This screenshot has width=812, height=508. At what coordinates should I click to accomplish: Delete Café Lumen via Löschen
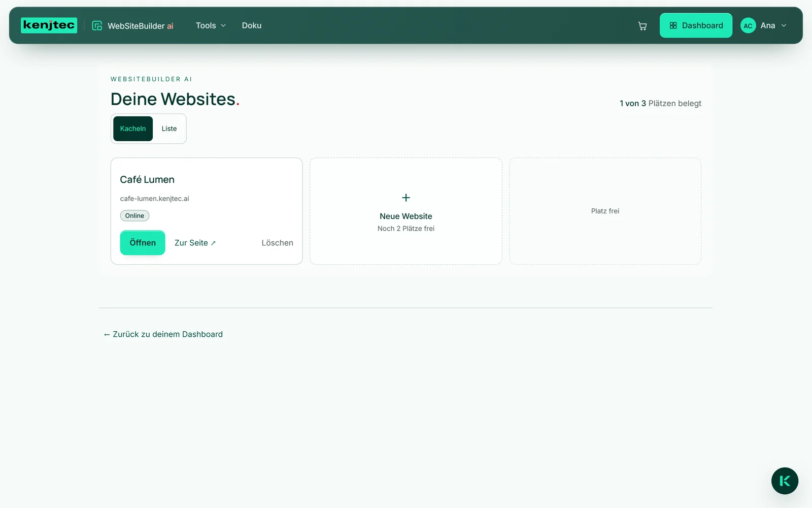click(277, 243)
